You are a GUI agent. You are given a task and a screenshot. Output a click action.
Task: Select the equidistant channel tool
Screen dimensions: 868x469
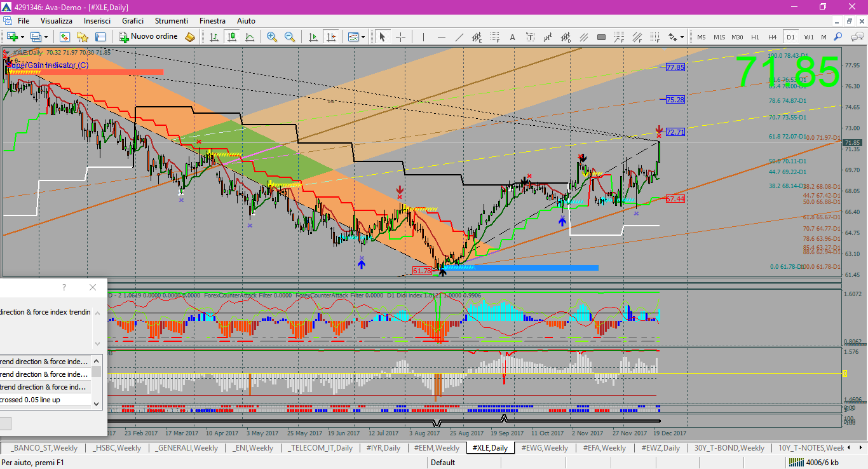coord(477,37)
